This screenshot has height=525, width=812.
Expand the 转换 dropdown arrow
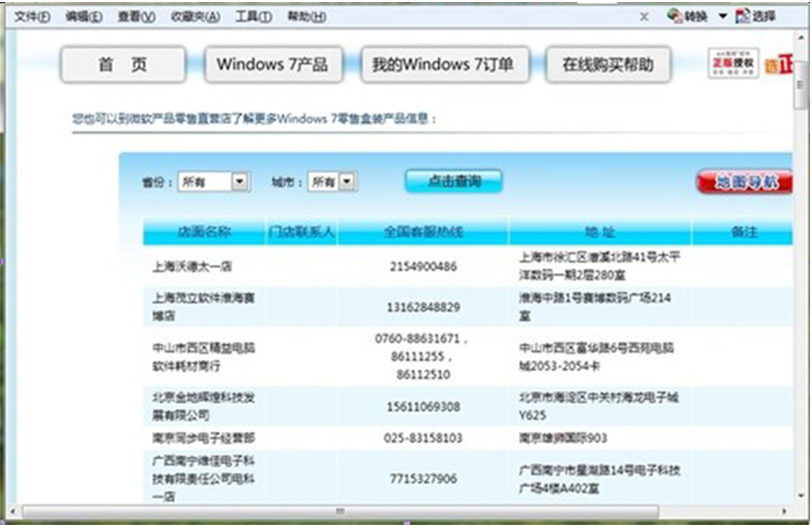pyautogui.click(x=723, y=17)
